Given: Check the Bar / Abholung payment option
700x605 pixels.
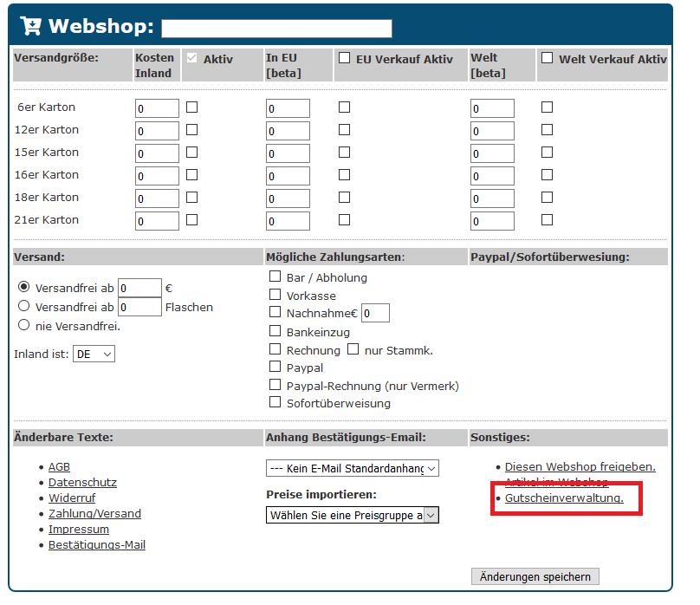Looking at the screenshot, I should pyautogui.click(x=275, y=276).
